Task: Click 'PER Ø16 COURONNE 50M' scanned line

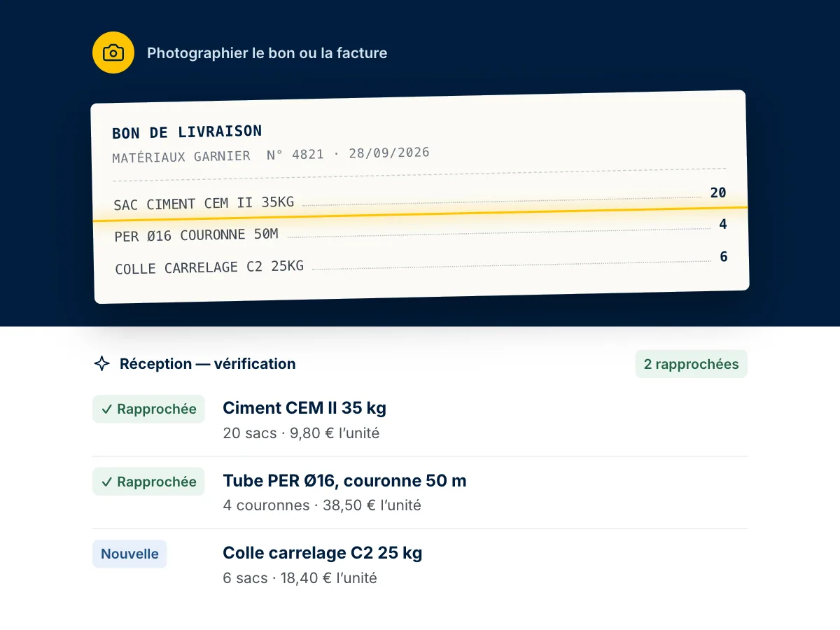Action: pyautogui.click(x=197, y=235)
